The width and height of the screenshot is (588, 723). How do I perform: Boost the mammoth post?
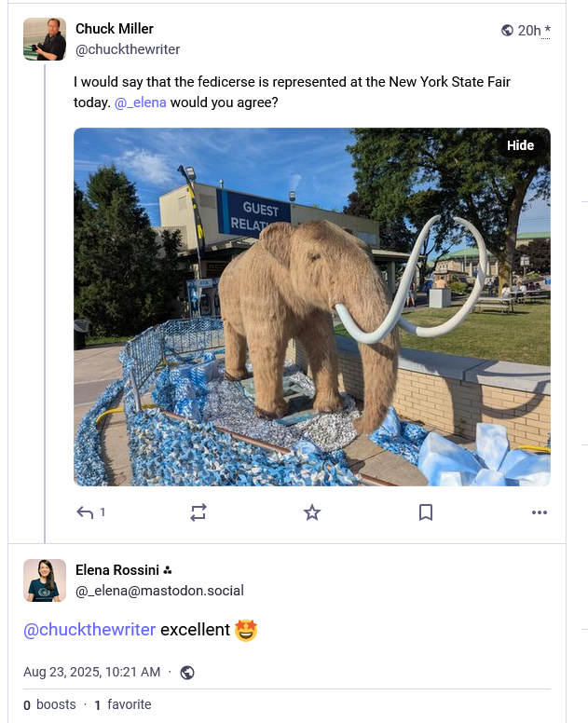tap(198, 512)
